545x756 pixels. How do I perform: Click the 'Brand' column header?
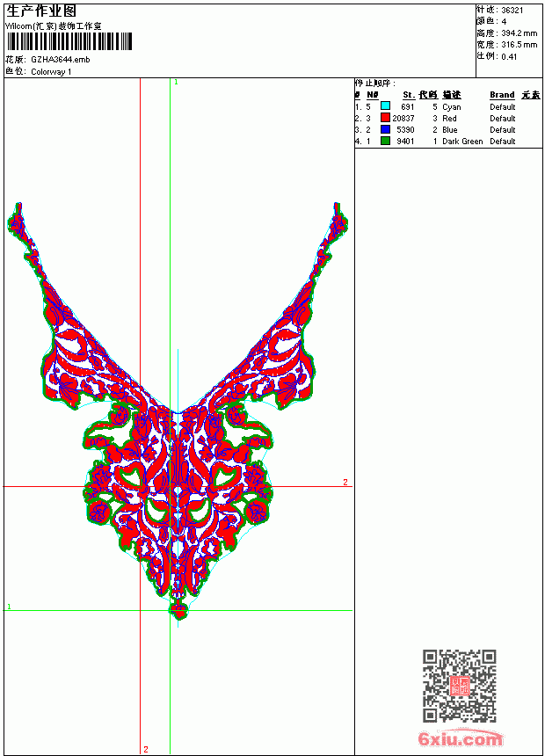pyautogui.click(x=502, y=95)
